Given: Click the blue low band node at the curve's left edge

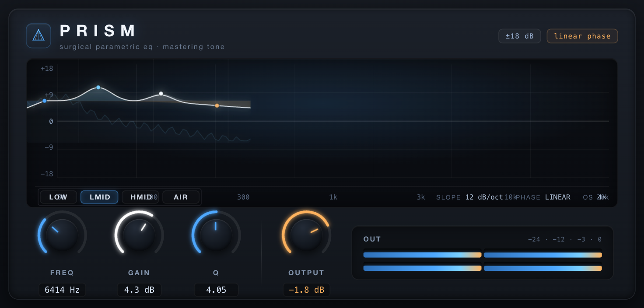Looking at the screenshot, I should click(x=45, y=101).
